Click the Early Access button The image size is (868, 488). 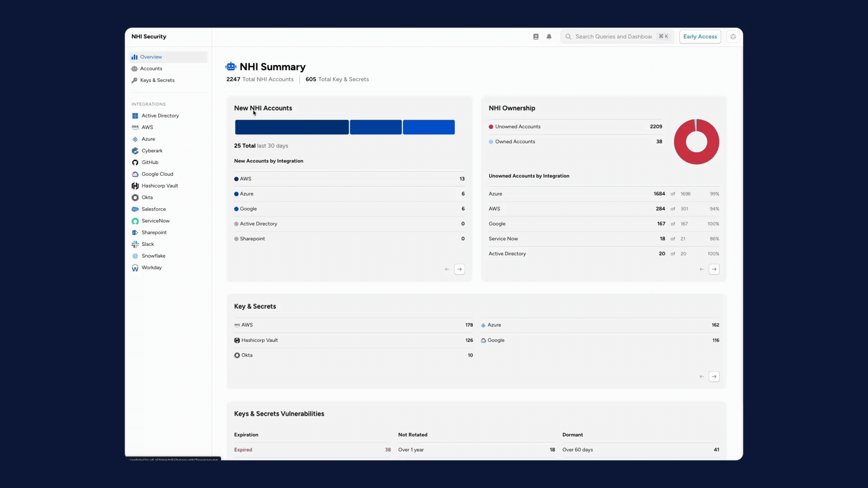[x=700, y=37]
